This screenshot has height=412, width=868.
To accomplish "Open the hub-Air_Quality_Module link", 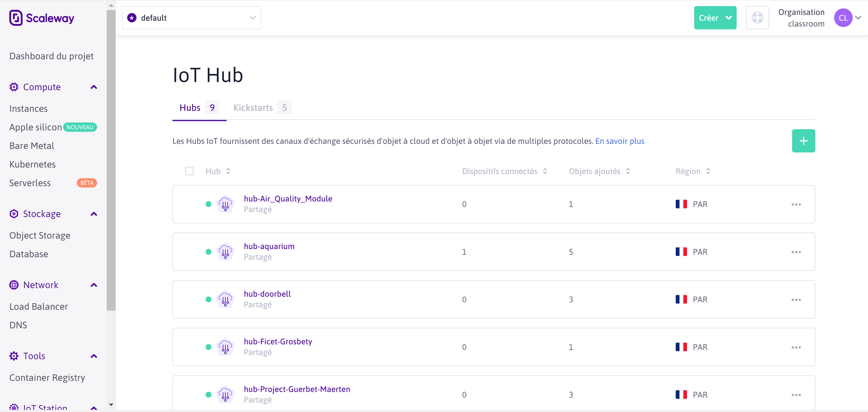I will [288, 198].
